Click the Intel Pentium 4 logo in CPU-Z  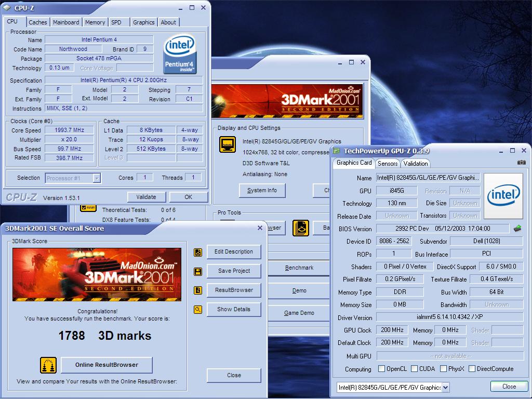pos(179,54)
